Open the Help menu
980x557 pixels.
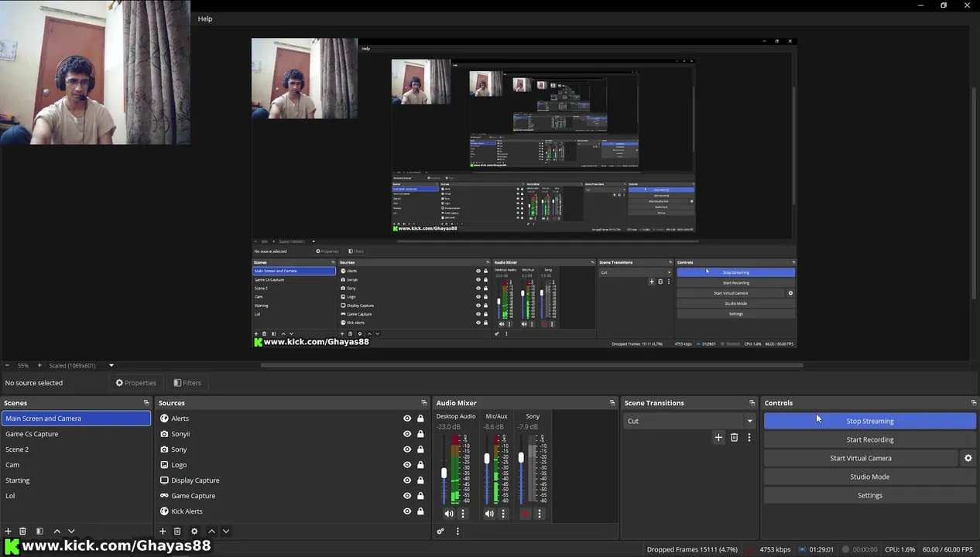pos(205,19)
